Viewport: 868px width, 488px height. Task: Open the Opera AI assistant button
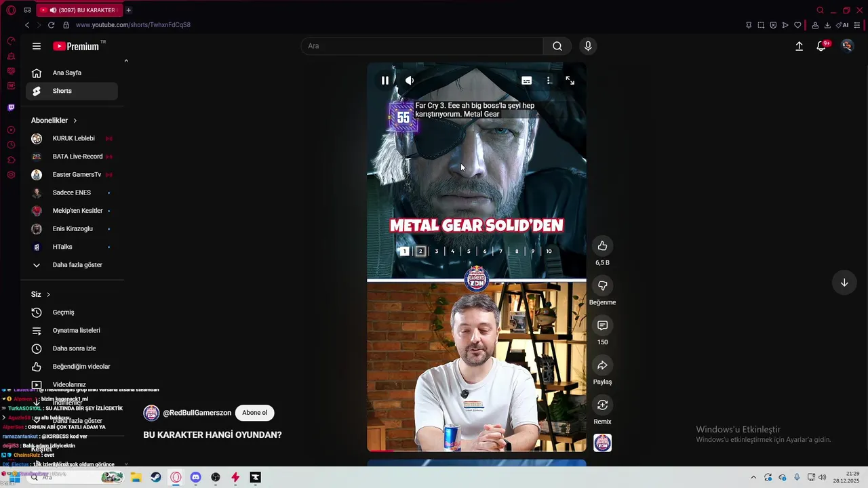842,25
